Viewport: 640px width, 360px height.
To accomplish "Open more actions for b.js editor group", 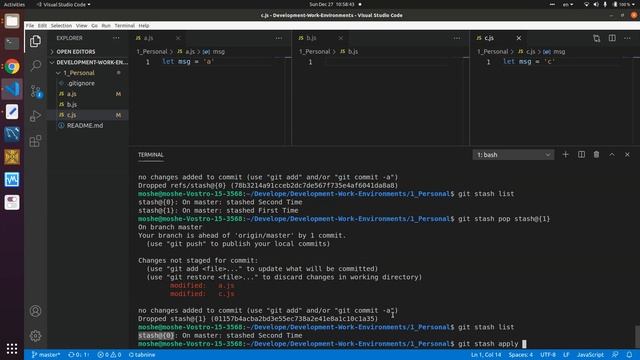I will 457,38.
